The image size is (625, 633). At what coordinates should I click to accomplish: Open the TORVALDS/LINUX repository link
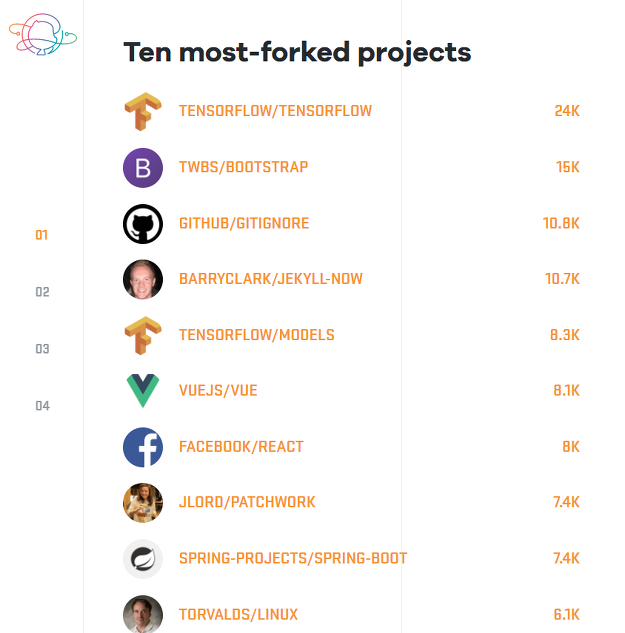pos(238,614)
